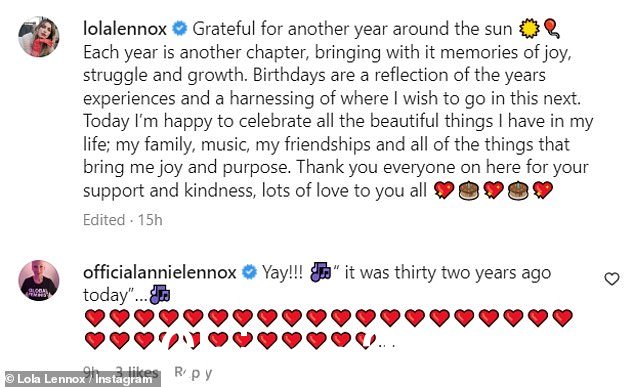The width and height of the screenshot is (634, 387).
Task: Open the lolalennox profile avatar
Action: tap(39, 37)
